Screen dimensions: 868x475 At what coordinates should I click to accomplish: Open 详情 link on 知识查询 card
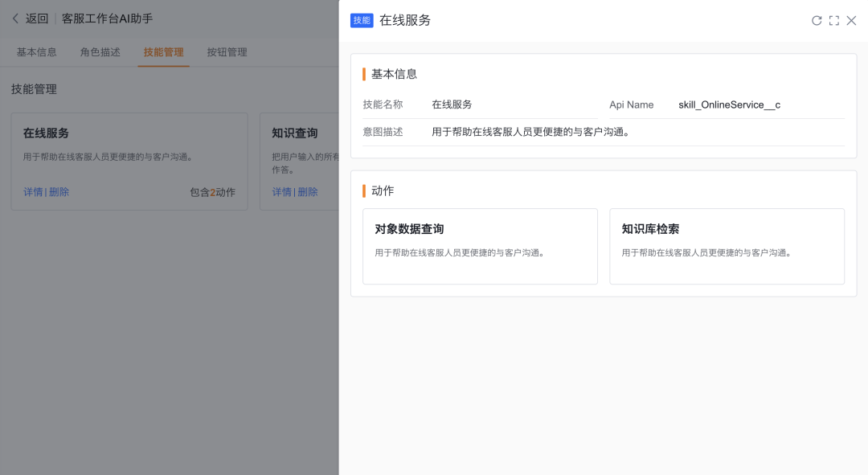[282, 192]
